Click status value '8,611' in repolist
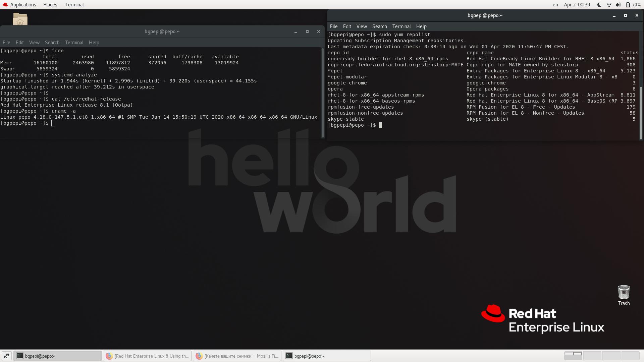Screen dimensions: 644x362 click(x=628, y=95)
